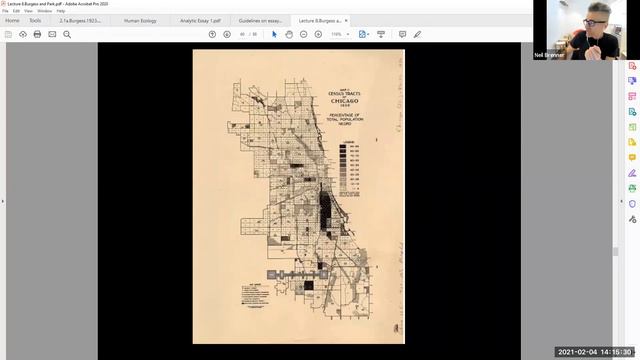Expand the left navigation pane arrow

(2, 201)
